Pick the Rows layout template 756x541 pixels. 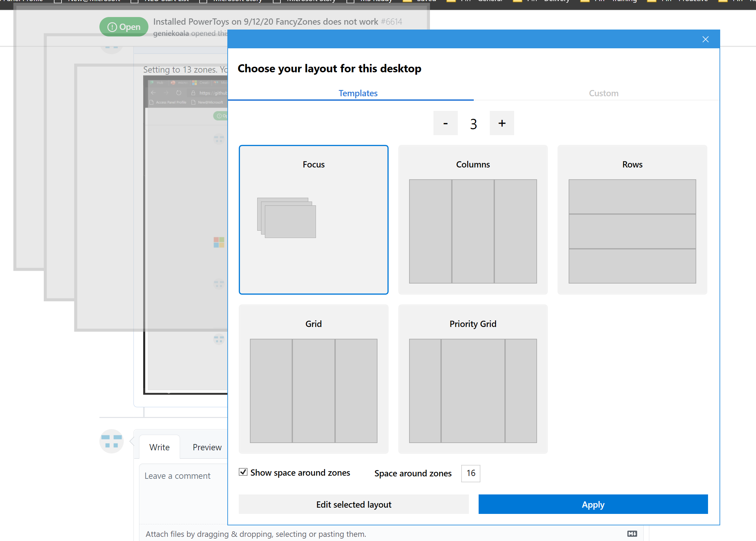tap(632, 220)
